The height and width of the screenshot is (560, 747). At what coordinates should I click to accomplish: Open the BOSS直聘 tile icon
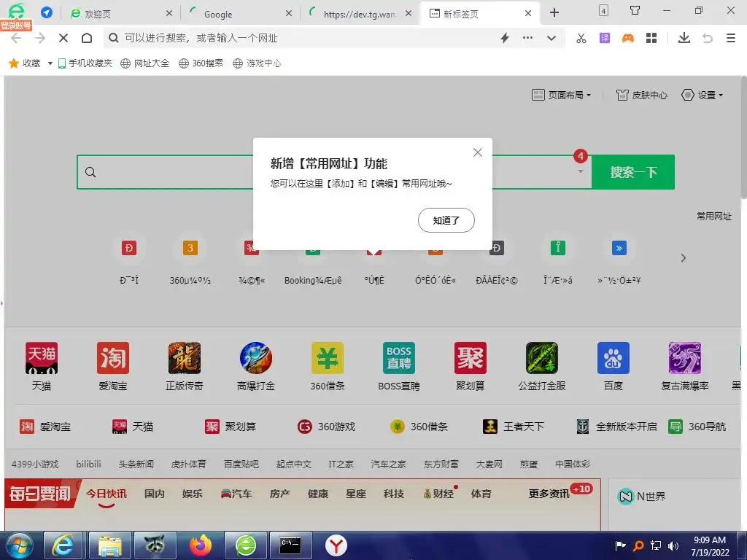click(399, 357)
